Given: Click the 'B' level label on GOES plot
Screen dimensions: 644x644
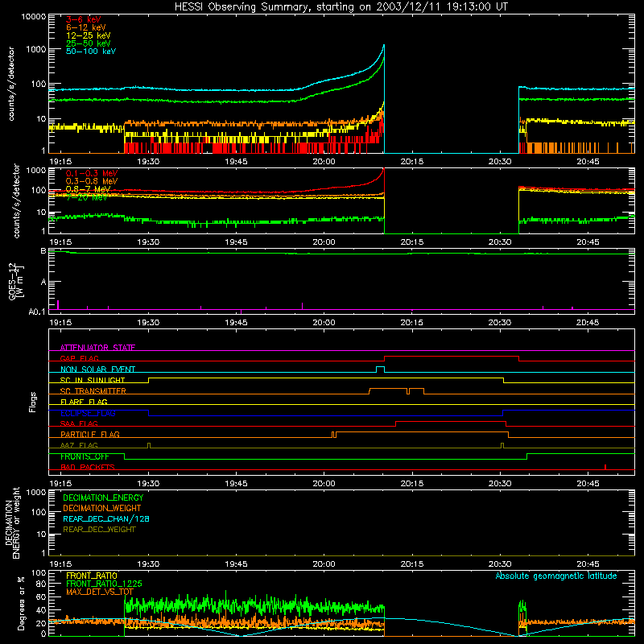Looking at the screenshot, I should coord(43,251).
